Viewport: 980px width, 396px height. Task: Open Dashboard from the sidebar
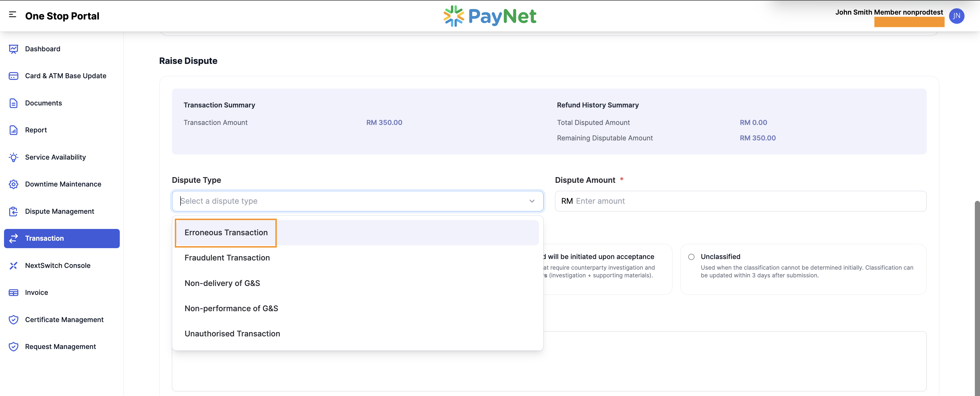click(x=62, y=49)
